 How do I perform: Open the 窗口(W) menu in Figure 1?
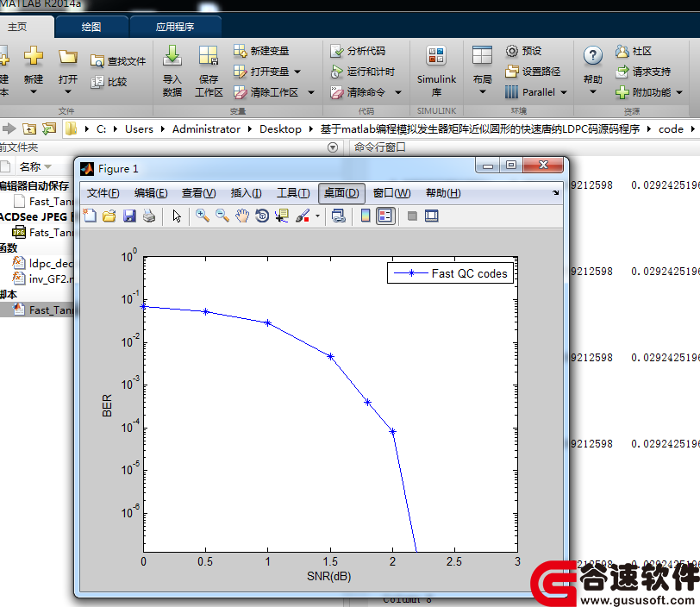coord(392,193)
